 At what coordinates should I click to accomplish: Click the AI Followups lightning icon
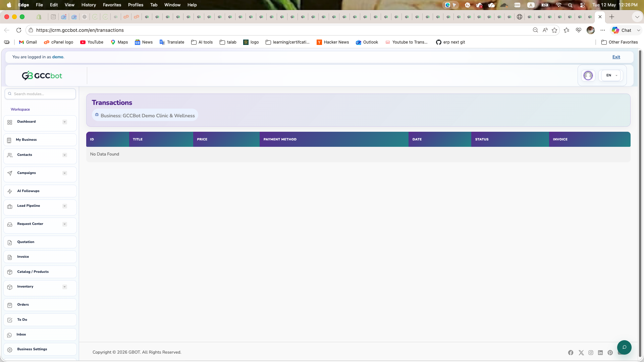pos(10,191)
